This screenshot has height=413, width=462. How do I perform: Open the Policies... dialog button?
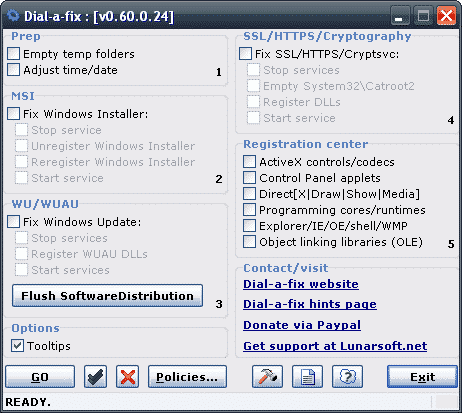(187, 377)
